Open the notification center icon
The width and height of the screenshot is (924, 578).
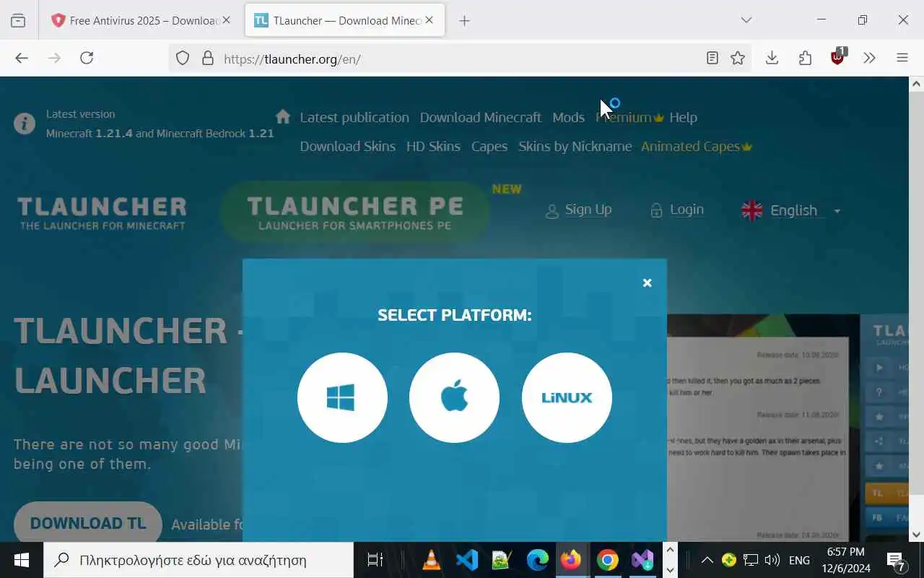click(897, 560)
